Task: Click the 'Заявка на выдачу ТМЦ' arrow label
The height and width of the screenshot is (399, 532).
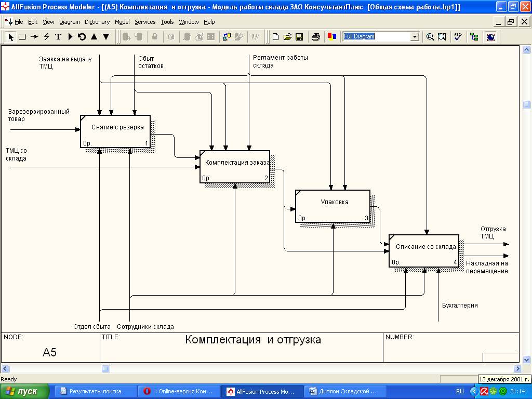Action: [x=65, y=62]
